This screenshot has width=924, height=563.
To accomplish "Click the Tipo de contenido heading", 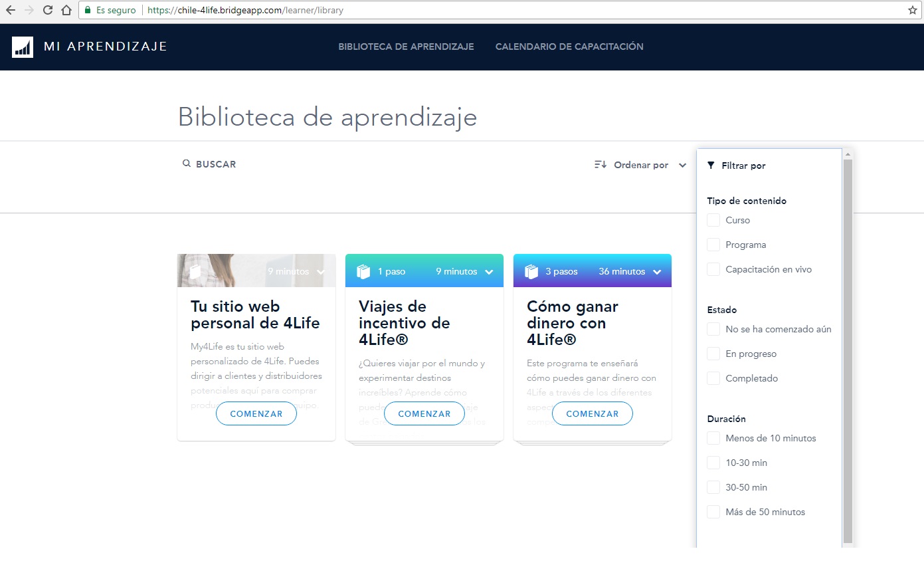I will [x=747, y=201].
